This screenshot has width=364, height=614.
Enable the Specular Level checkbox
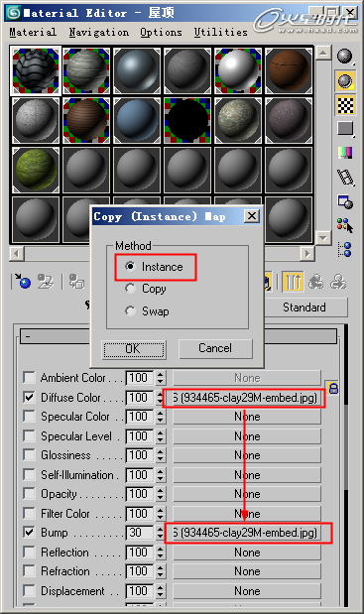[29, 435]
